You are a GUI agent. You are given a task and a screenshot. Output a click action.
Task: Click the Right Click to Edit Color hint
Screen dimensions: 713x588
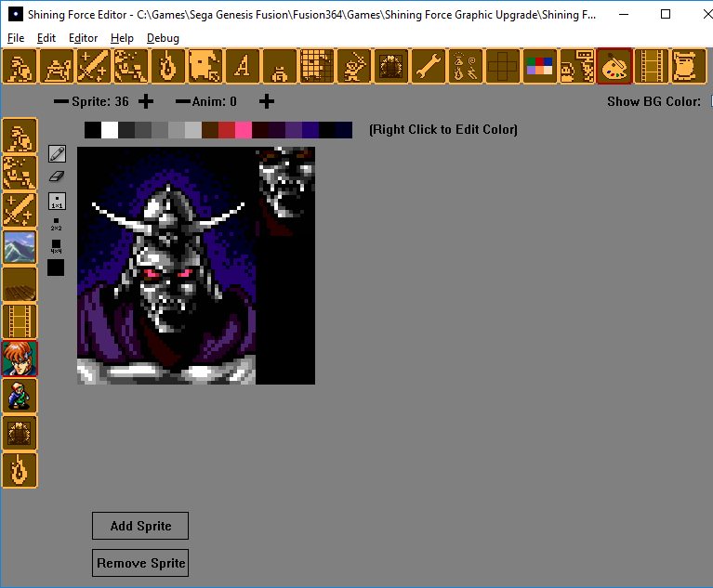tap(442, 129)
